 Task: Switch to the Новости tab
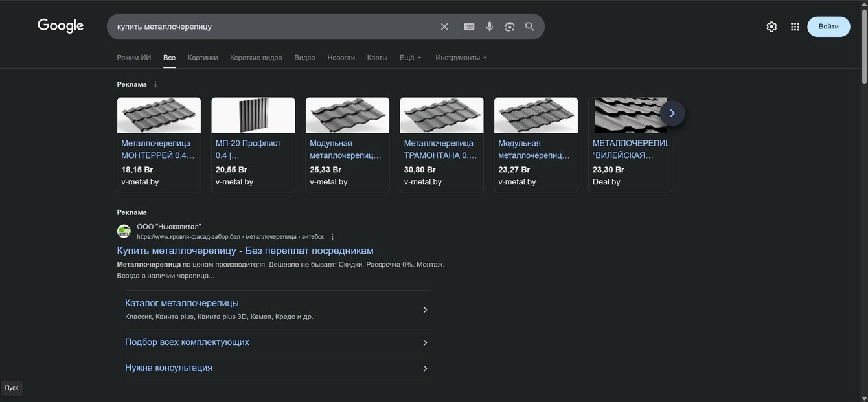tap(341, 58)
